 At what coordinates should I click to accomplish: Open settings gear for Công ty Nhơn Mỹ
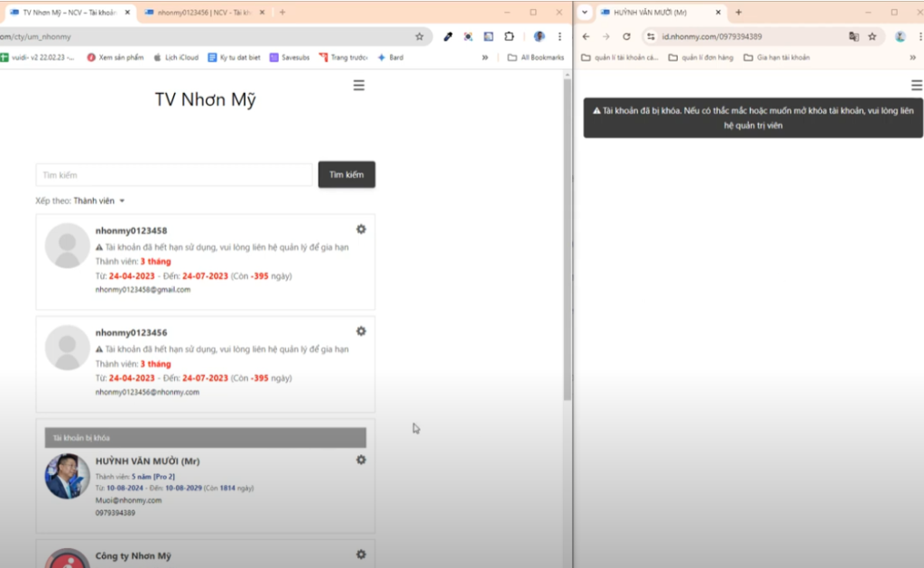click(x=361, y=554)
